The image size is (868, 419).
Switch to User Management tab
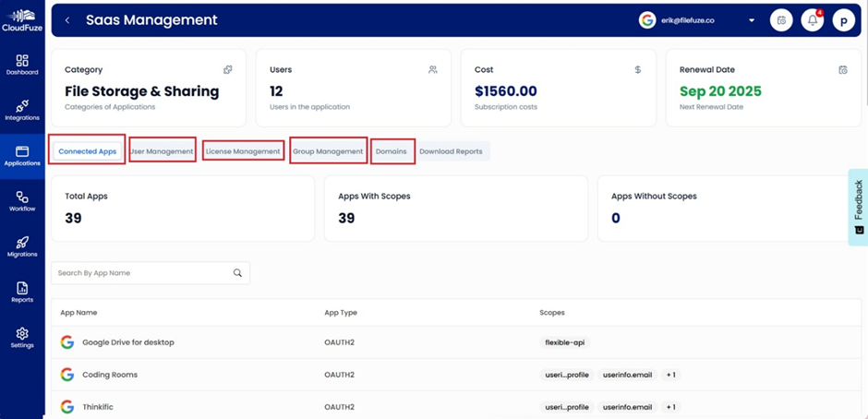pos(162,151)
